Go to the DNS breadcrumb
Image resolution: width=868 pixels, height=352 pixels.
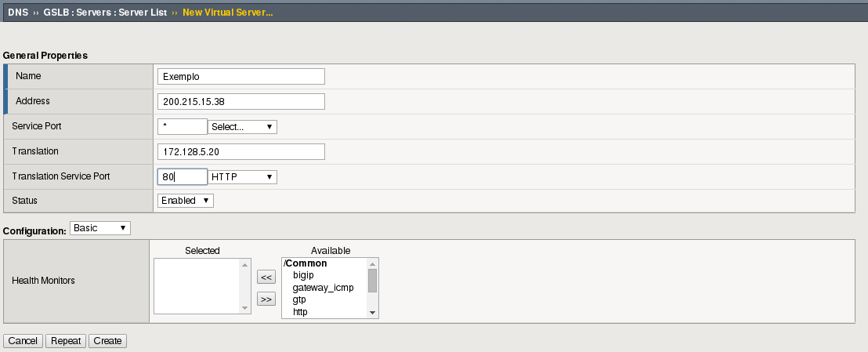pyautogui.click(x=18, y=13)
